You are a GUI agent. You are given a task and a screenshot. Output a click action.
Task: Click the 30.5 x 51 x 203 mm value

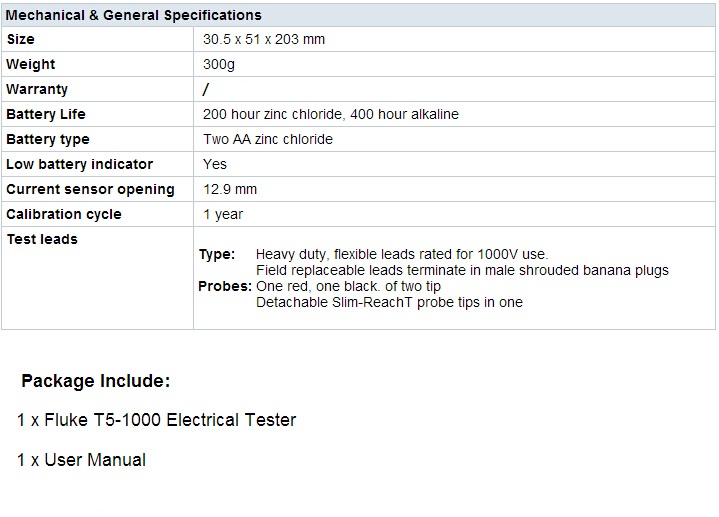(264, 39)
